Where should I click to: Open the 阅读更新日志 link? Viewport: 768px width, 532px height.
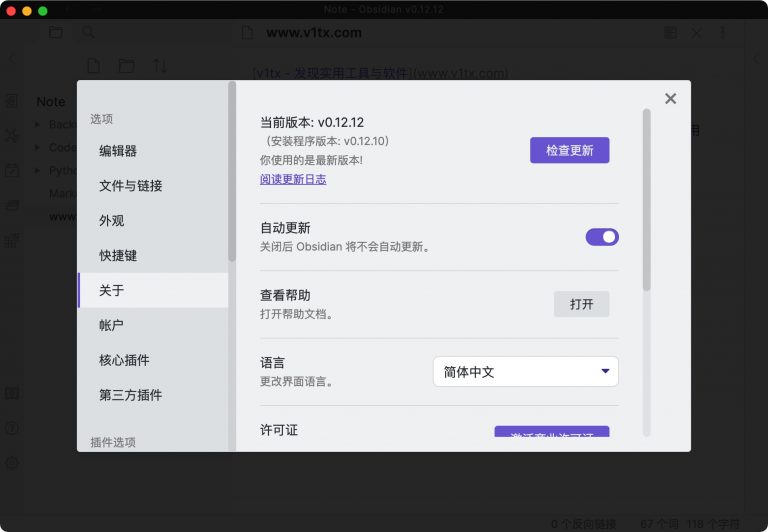point(293,179)
